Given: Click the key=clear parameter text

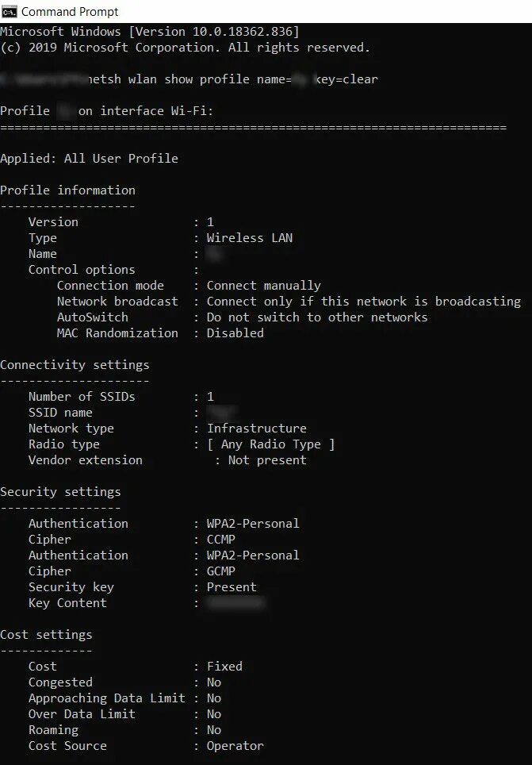Looking at the screenshot, I should 346,79.
